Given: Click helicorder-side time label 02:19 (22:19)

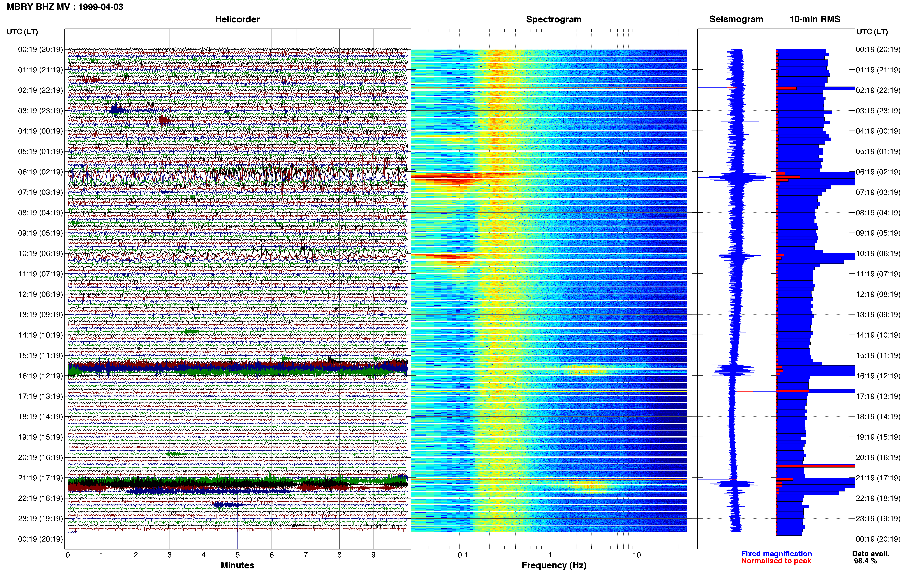Looking at the screenshot, I should (41, 90).
